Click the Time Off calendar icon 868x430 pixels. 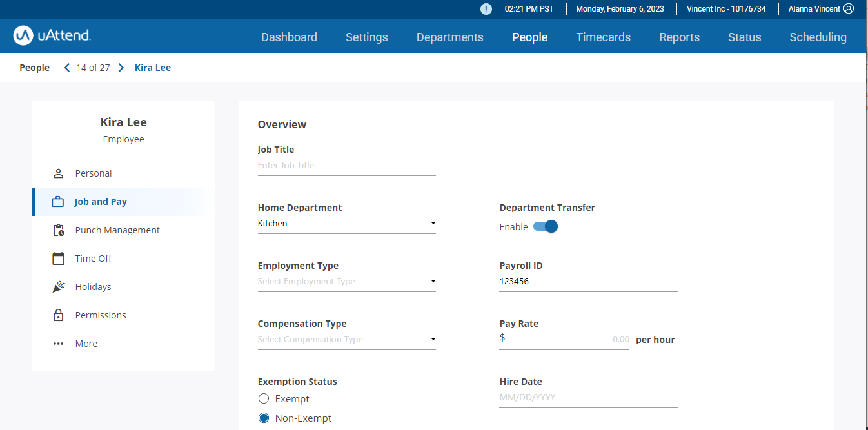click(x=58, y=259)
